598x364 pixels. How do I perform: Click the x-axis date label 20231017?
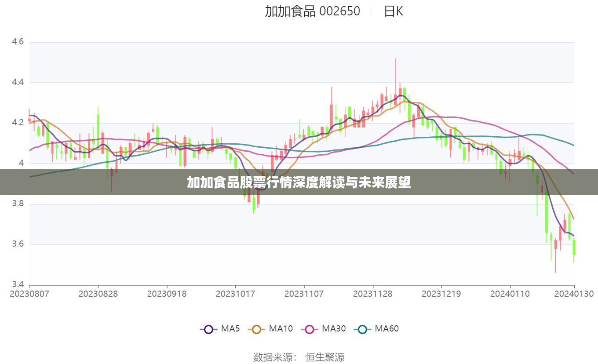point(235,294)
